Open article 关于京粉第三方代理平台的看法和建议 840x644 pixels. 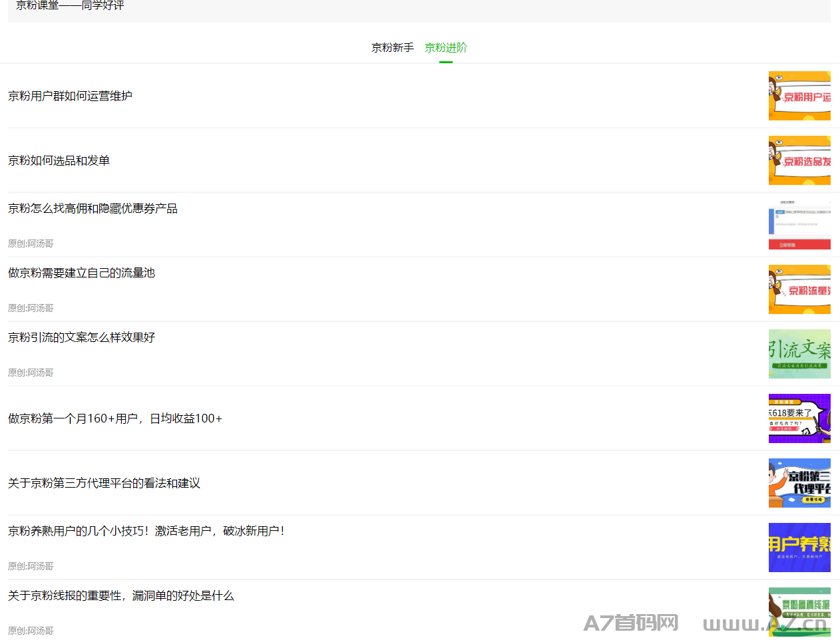[x=104, y=483]
